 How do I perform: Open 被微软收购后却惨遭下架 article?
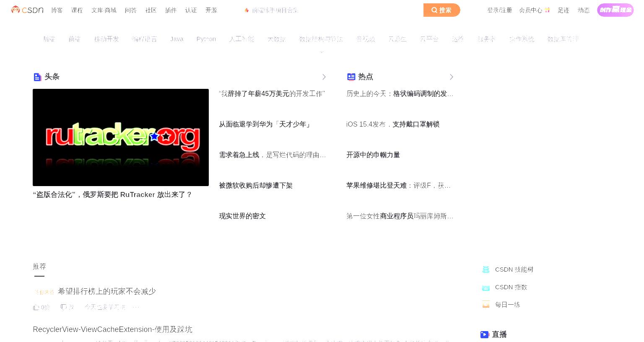tap(256, 186)
